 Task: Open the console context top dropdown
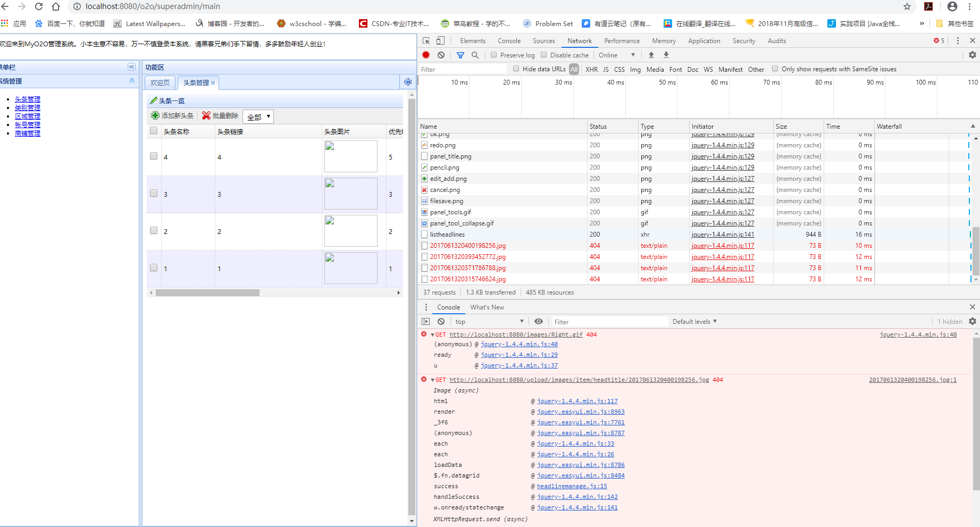tap(489, 321)
